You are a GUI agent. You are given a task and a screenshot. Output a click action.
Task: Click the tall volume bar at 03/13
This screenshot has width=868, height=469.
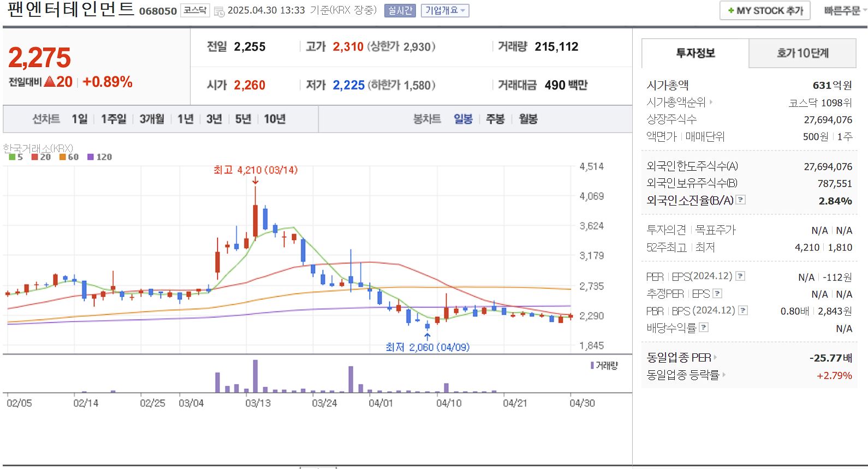click(x=255, y=376)
